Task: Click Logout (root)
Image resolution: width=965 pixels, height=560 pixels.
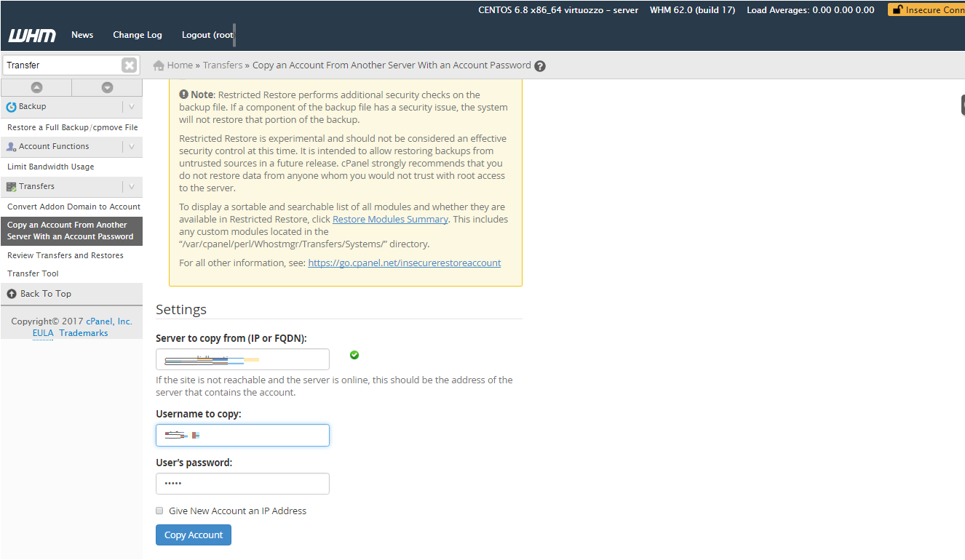Action: 207,35
